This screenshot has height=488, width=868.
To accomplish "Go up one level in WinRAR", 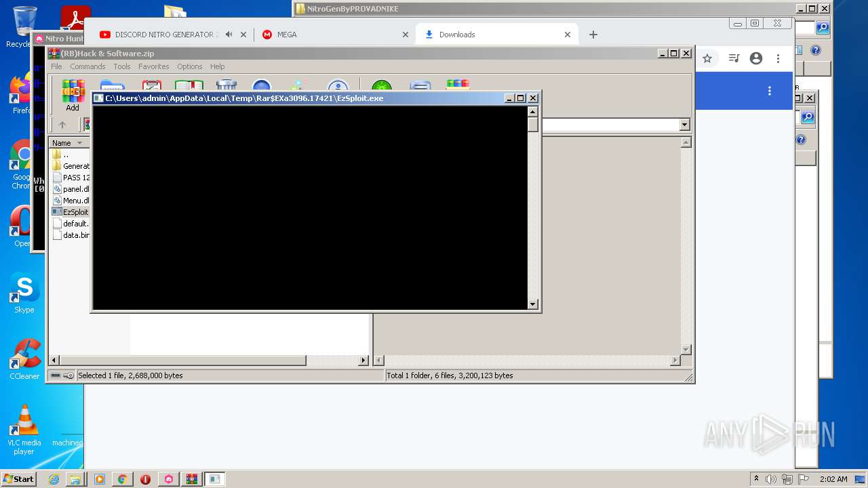I will pyautogui.click(x=62, y=125).
